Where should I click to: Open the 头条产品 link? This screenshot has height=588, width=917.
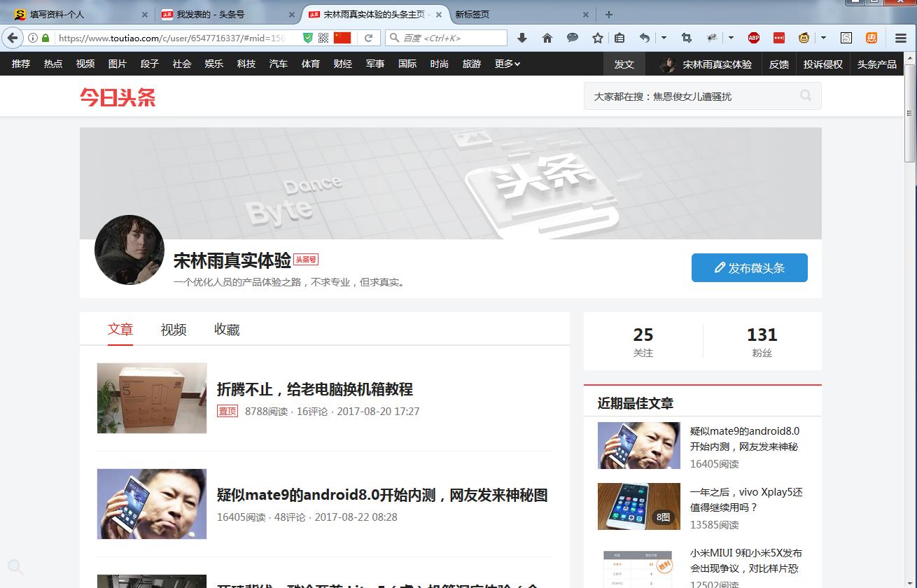click(877, 64)
